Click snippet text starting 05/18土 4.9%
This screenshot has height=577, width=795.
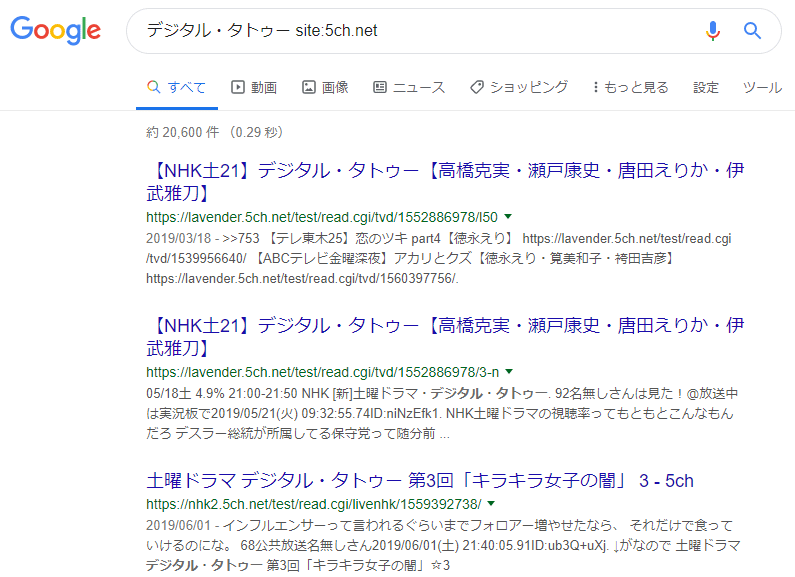(442, 414)
